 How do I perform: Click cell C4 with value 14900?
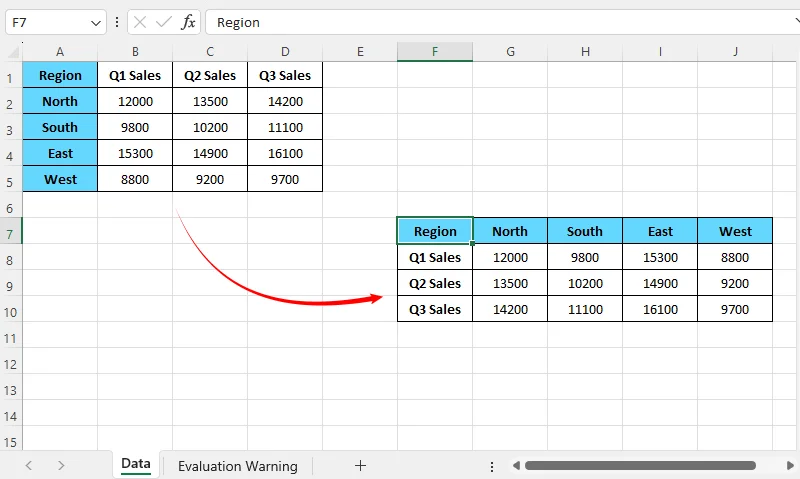pyautogui.click(x=210, y=153)
